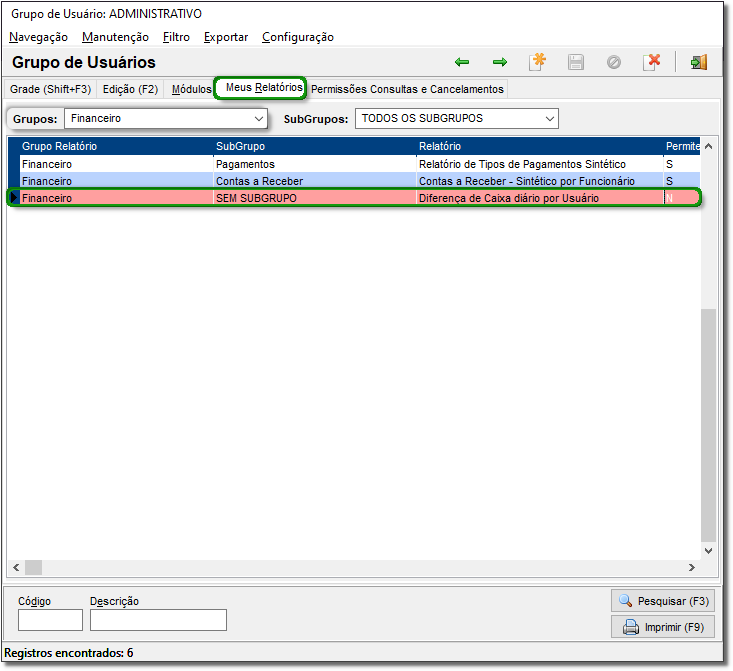The width and height of the screenshot is (733, 671).
Task: Click the Financeiro cell in the SEM SUBGRUPO row
Action: pyautogui.click(x=117, y=198)
